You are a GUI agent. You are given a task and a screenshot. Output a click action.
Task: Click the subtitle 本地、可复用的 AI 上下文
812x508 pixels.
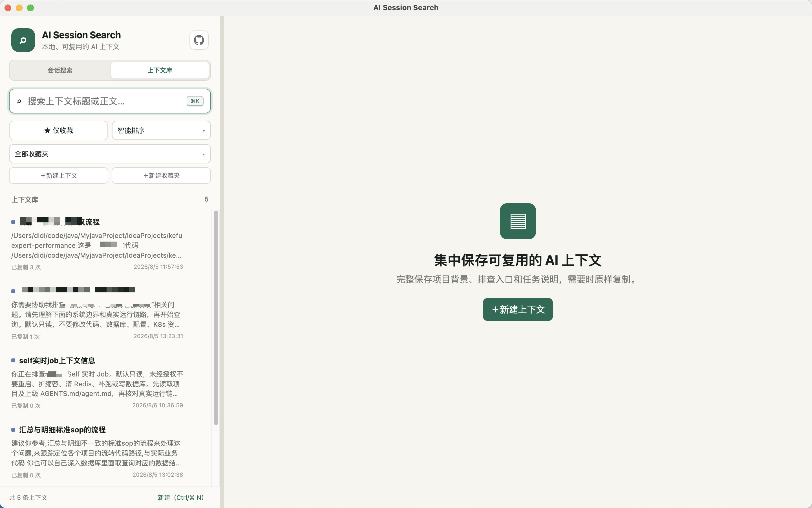81,47
